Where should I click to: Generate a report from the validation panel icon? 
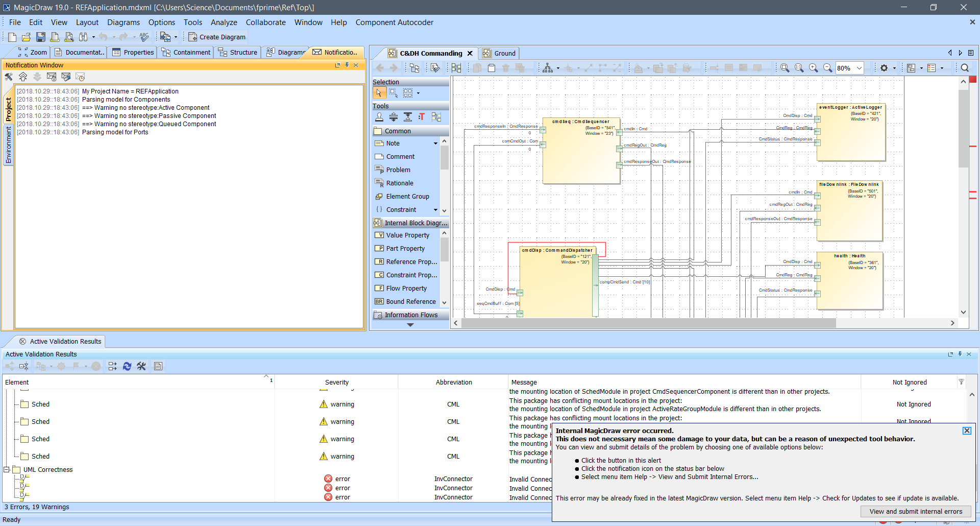coord(158,366)
